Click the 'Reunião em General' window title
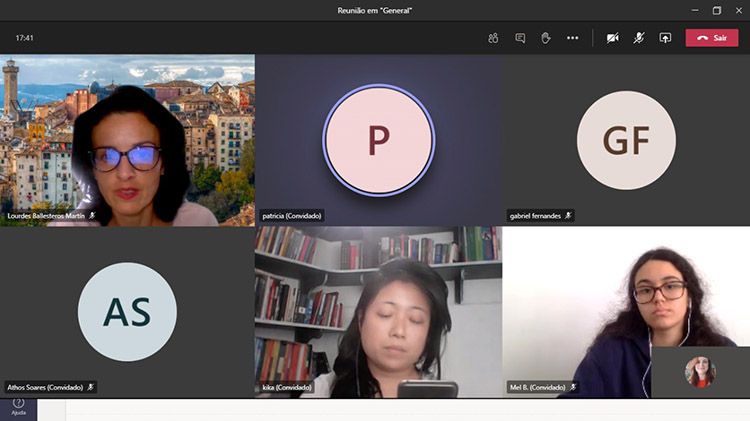Image resolution: width=750 pixels, height=421 pixels. [375, 11]
